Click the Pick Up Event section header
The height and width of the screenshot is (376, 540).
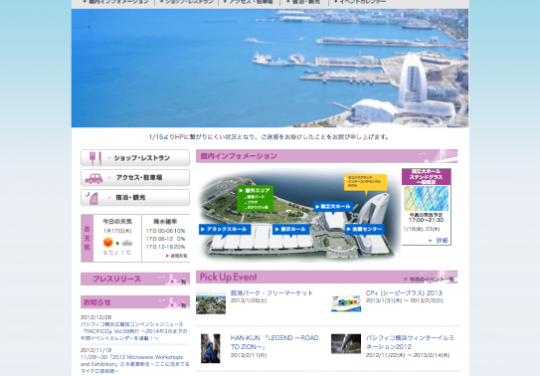click(327, 277)
